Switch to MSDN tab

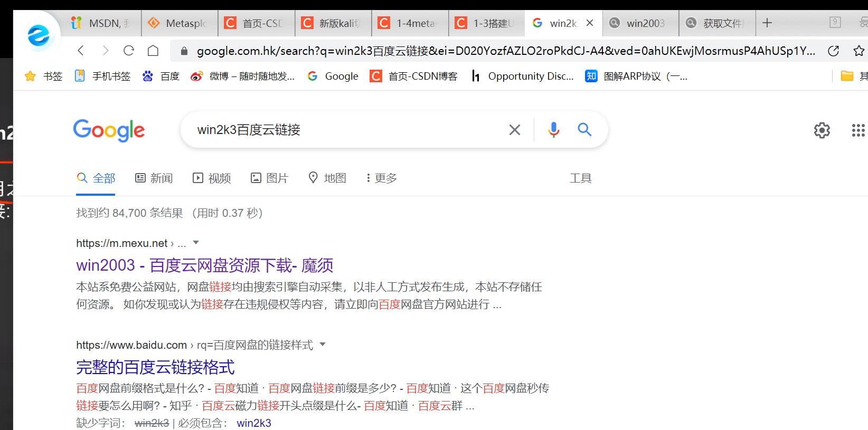103,23
